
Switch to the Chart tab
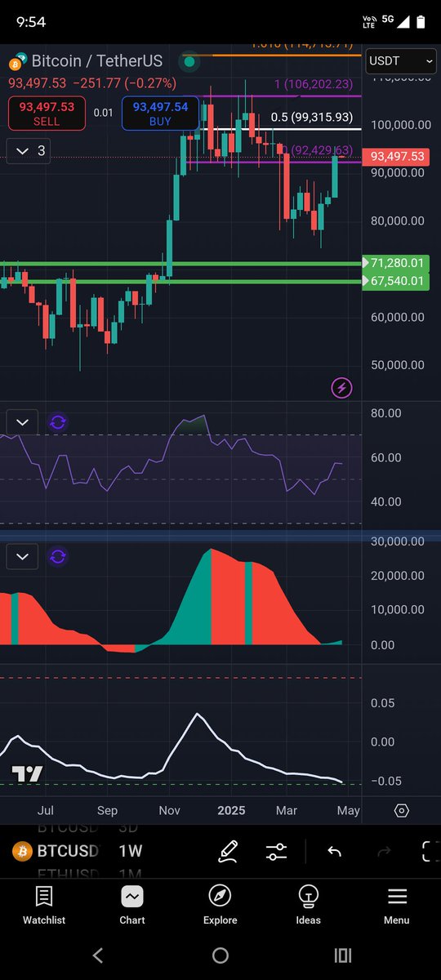132,905
